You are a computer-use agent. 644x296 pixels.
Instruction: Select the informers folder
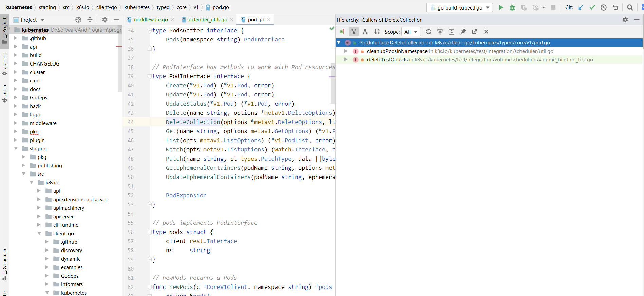coord(72,284)
